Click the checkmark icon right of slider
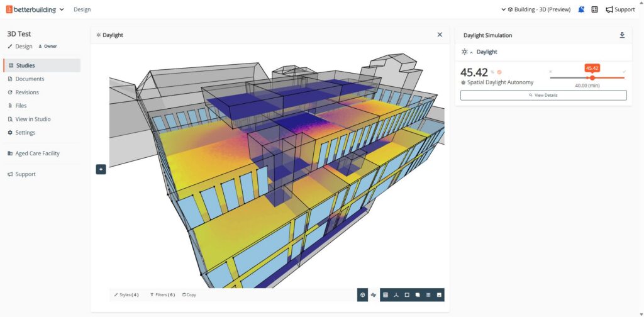The width and height of the screenshot is (644, 317). point(625,72)
